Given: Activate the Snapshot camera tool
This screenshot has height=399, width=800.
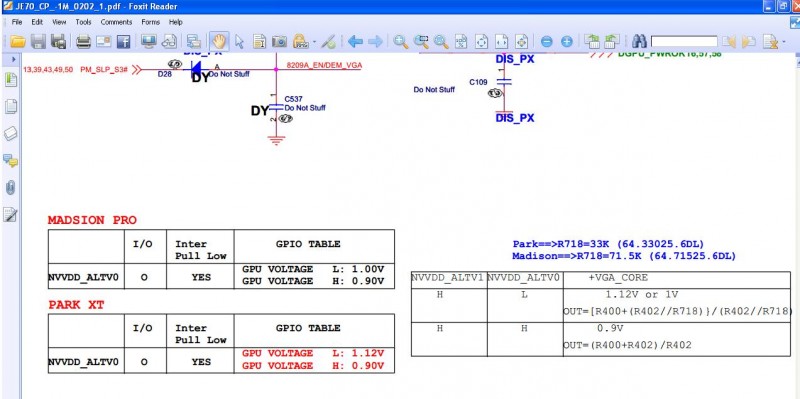Looking at the screenshot, I should click(x=279, y=41).
